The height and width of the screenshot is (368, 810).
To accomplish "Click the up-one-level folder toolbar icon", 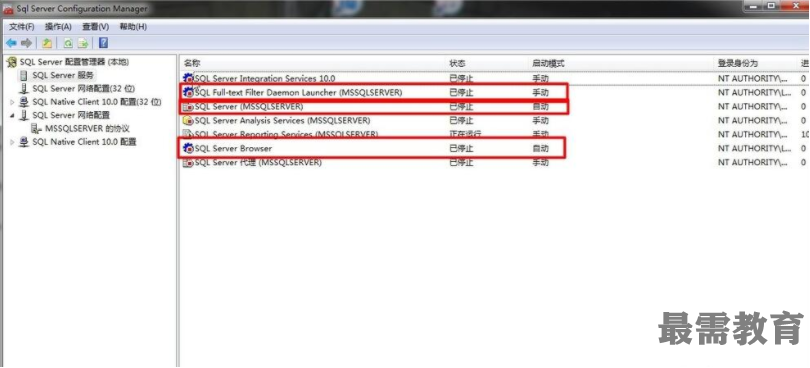I will point(47,43).
